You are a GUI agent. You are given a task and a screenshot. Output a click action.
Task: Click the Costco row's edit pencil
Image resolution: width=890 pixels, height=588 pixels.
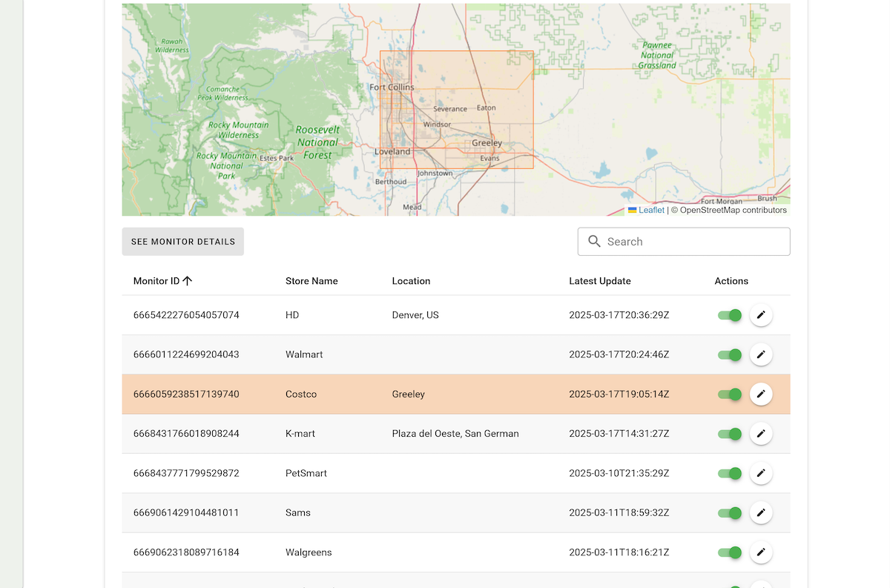pyautogui.click(x=761, y=394)
